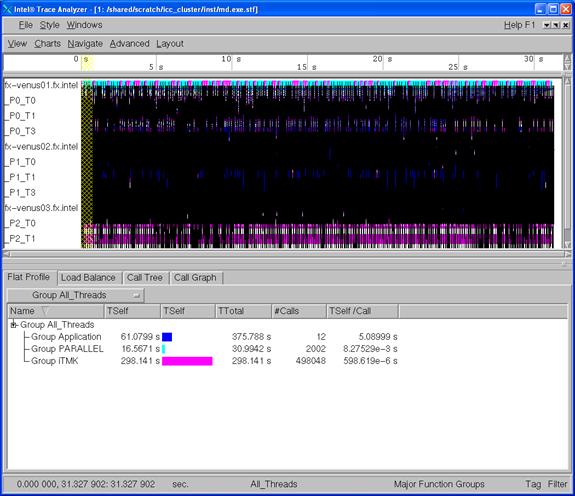This screenshot has width=575, height=496.
Task: Click the 298.141 s TTotal value
Action: 251,361
